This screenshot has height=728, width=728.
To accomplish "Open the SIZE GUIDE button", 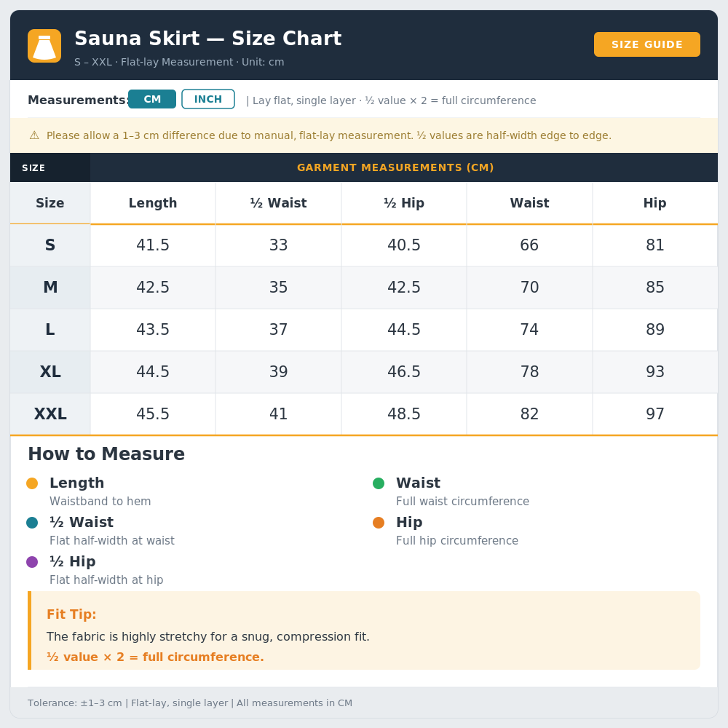I will tap(646, 44).
